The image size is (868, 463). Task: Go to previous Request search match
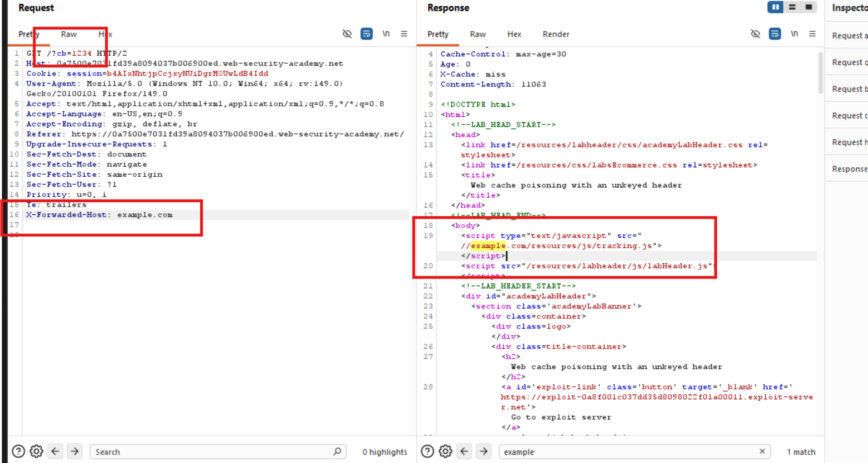(x=55, y=451)
